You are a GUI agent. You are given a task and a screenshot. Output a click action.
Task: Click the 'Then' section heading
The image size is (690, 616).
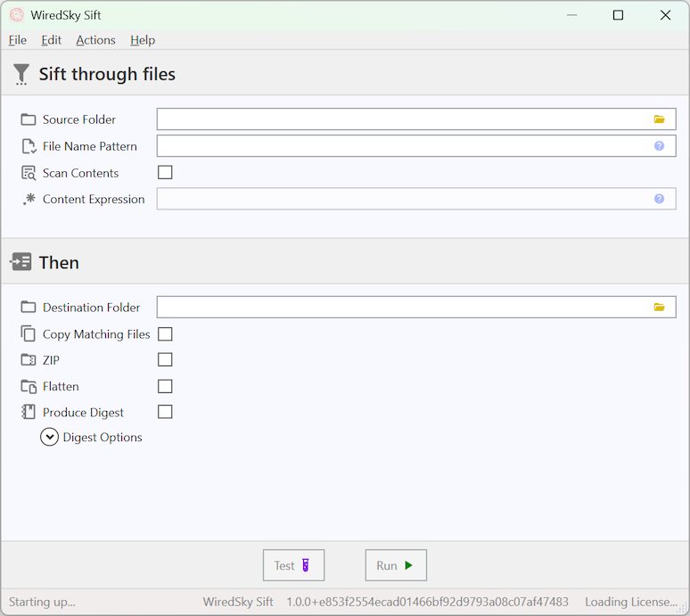pos(59,262)
